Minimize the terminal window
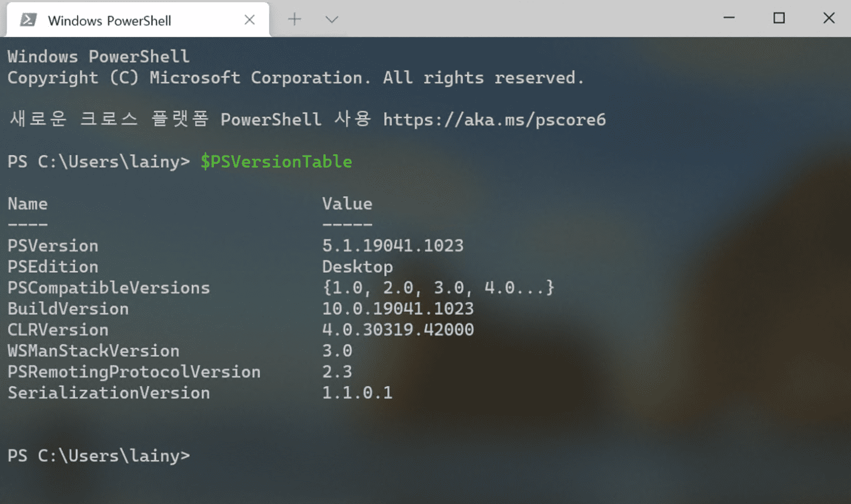This screenshot has height=504, width=851. click(729, 18)
